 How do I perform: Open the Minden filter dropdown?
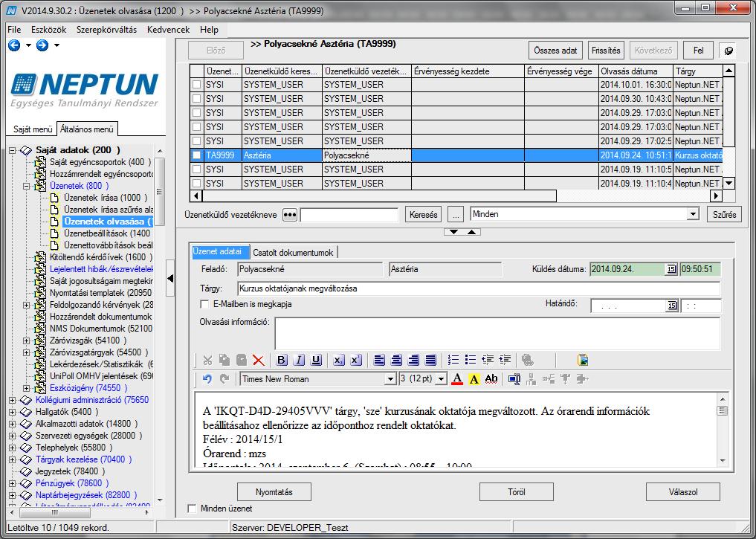(x=694, y=215)
